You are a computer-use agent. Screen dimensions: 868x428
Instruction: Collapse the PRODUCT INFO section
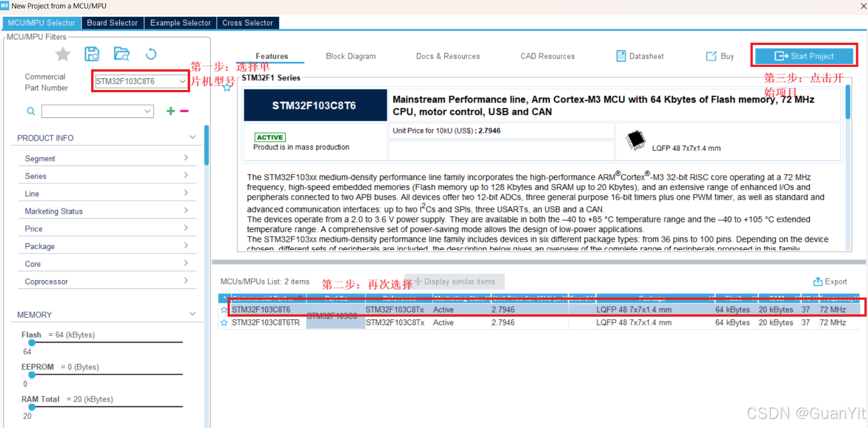point(192,137)
